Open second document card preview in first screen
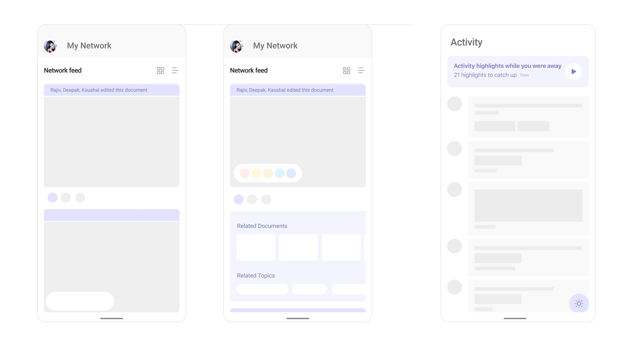 112,267
